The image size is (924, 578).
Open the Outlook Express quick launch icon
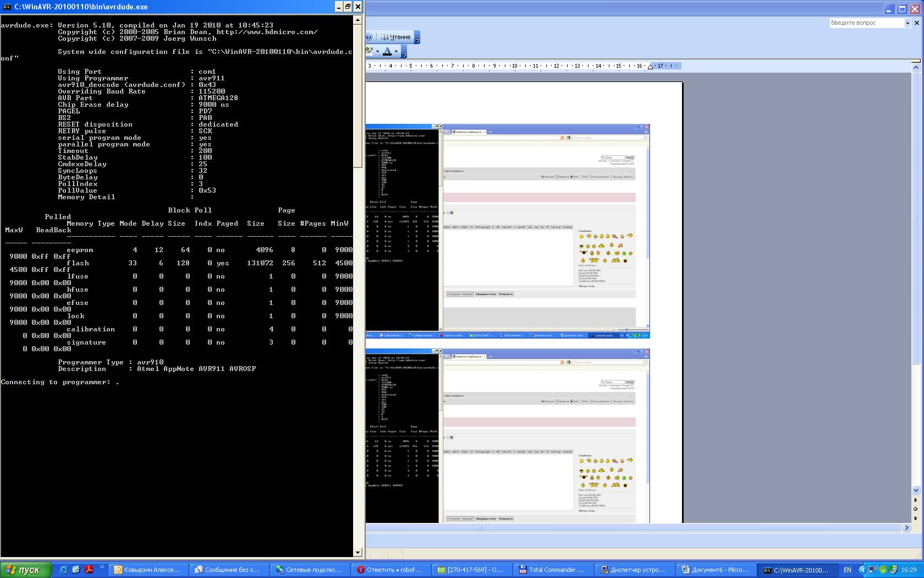click(x=76, y=570)
